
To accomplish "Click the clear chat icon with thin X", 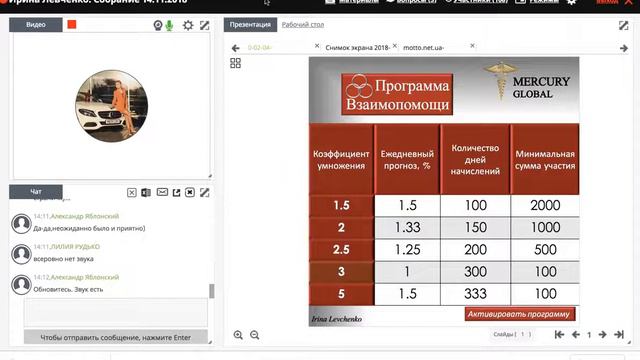I will [x=131, y=192].
